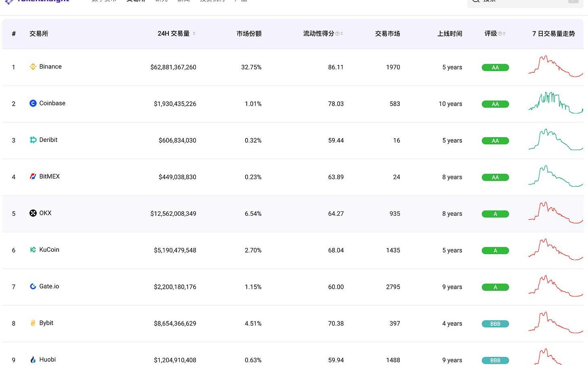This screenshot has height=365, width=588.
Task: Click the BitMEX logo icon
Action: coord(33,177)
